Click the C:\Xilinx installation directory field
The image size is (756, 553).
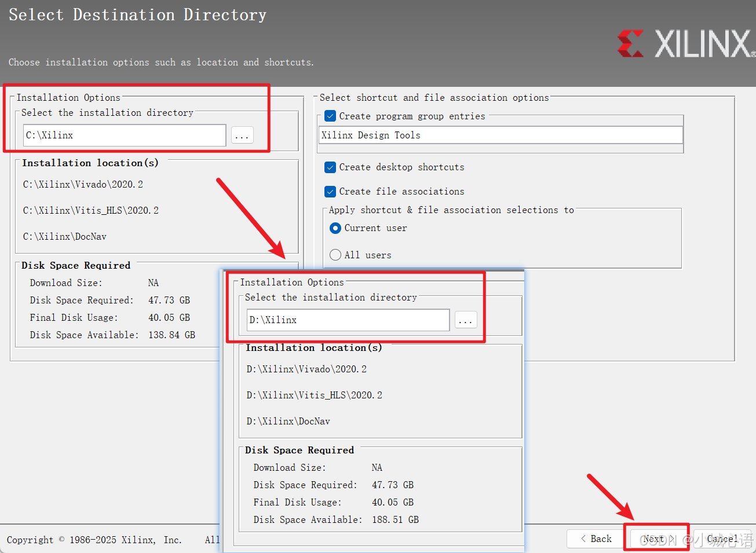[x=125, y=135]
